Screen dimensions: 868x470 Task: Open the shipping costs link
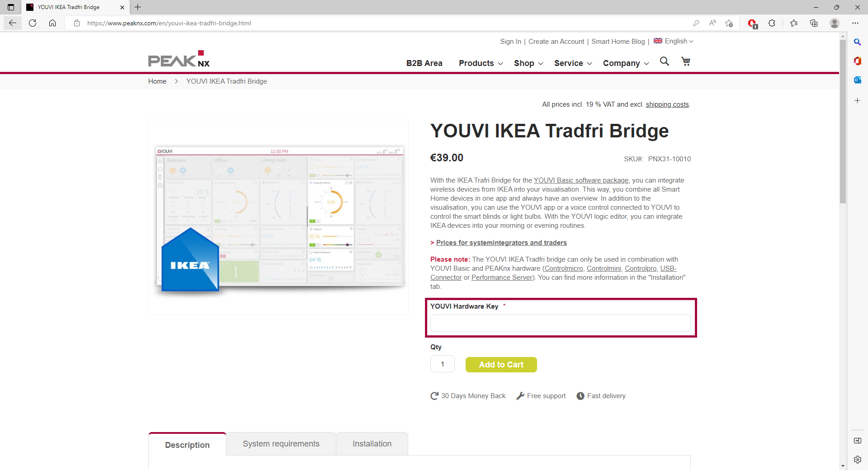pyautogui.click(x=667, y=104)
